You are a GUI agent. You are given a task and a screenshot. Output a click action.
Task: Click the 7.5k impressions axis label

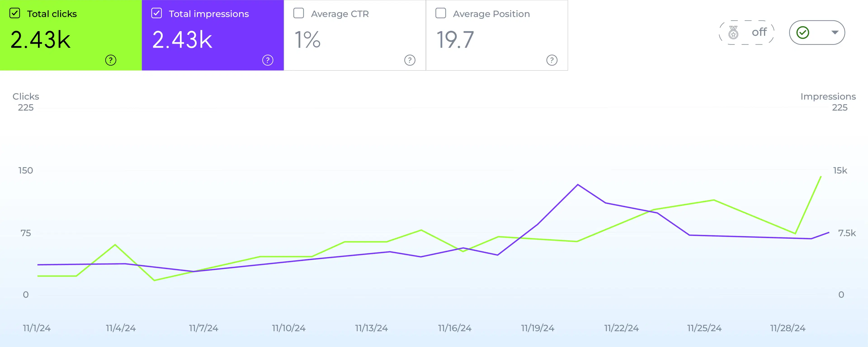click(847, 233)
